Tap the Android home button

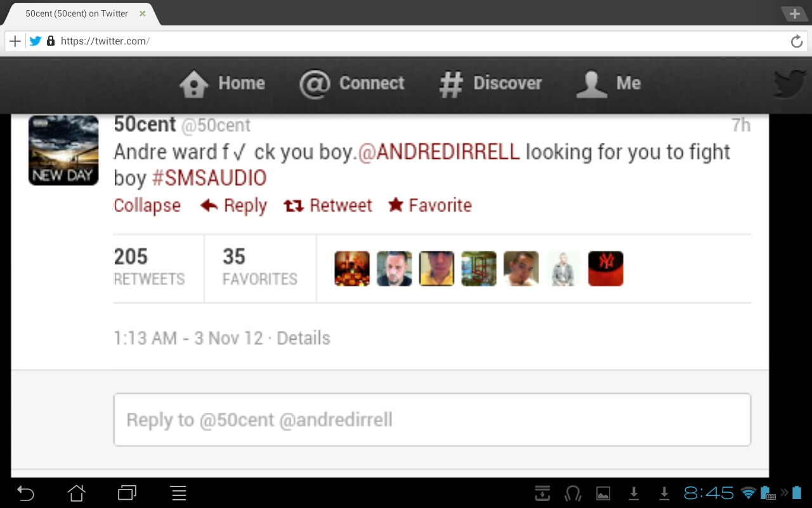76,493
